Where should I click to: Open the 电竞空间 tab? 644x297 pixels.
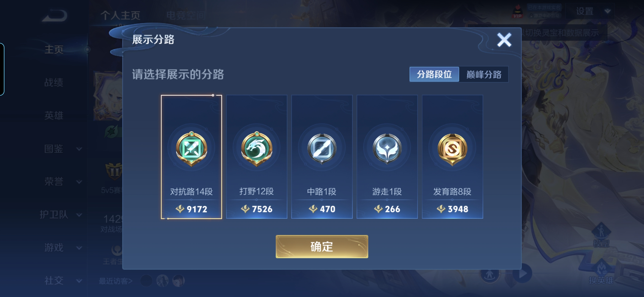click(186, 15)
